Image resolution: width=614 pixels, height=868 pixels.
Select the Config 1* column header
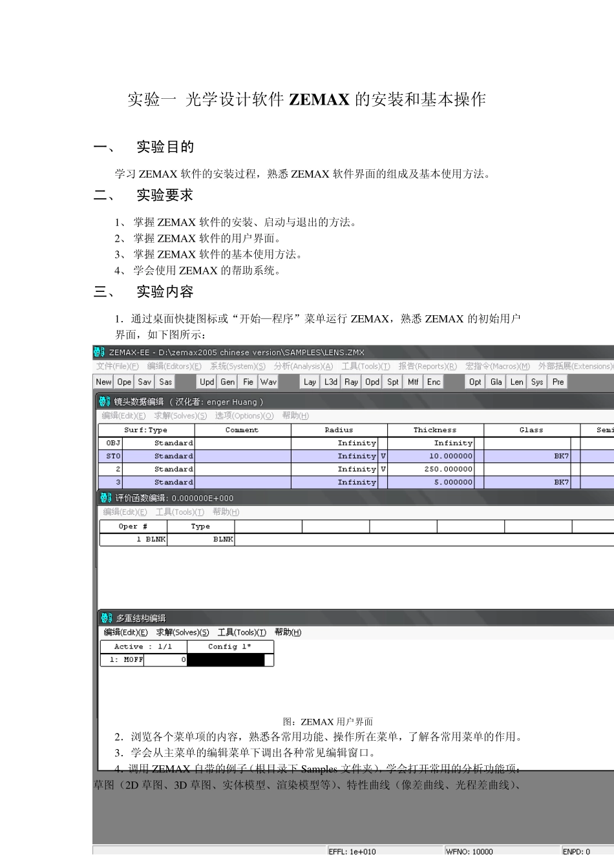(230, 647)
